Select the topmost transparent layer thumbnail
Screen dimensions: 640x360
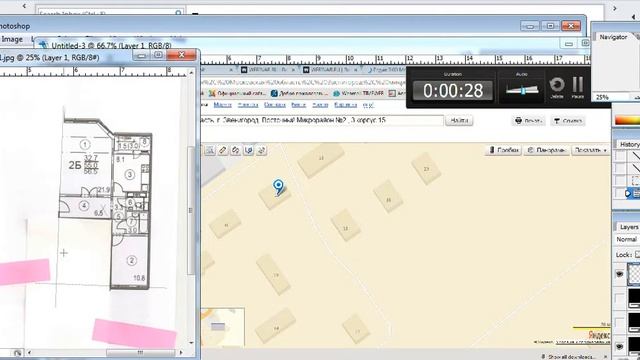coord(634,273)
